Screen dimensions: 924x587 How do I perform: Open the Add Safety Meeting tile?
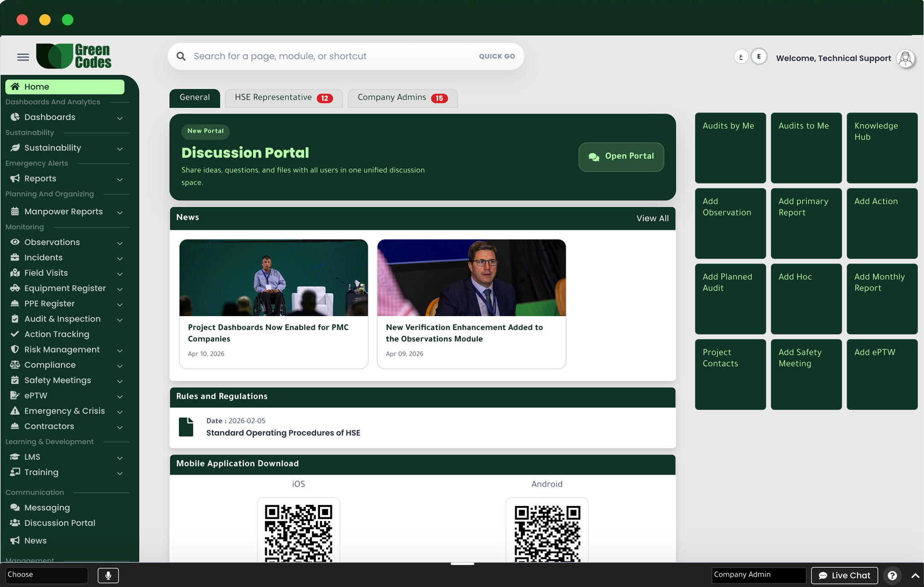[x=806, y=374]
